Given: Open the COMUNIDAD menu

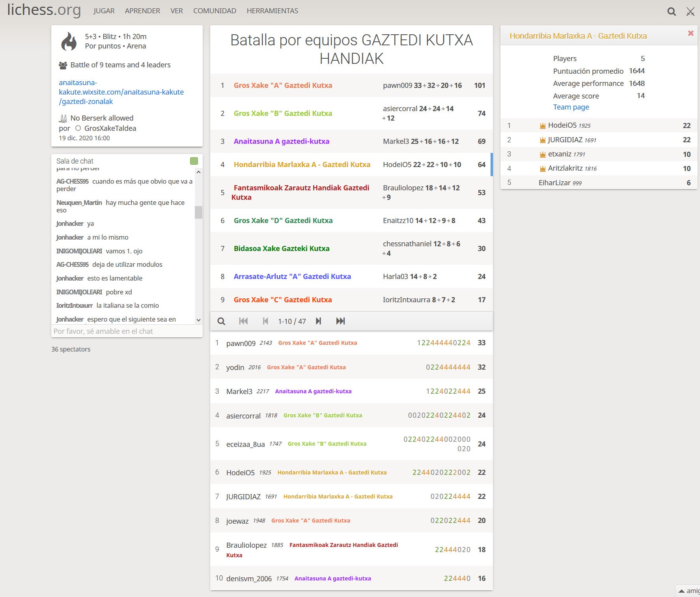Looking at the screenshot, I should (x=215, y=11).
